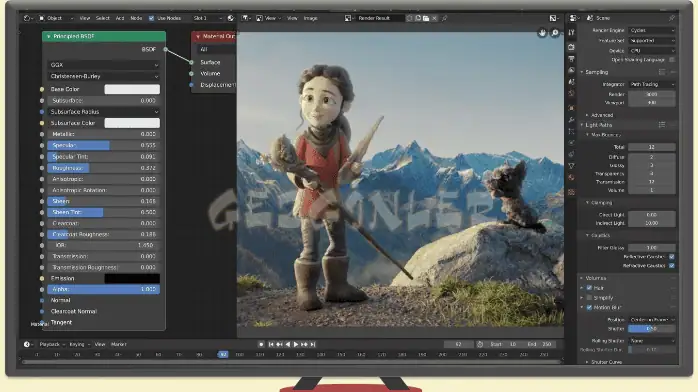Screen dimensions: 698x392
Task: Open the Christensen-Burley subsurface method dropdown
Action: tap(104, 76)
